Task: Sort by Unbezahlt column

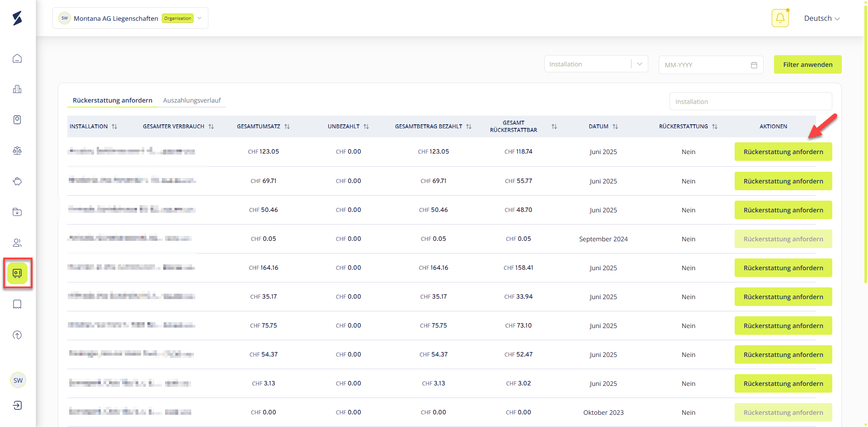Action: tap(366, 127)
